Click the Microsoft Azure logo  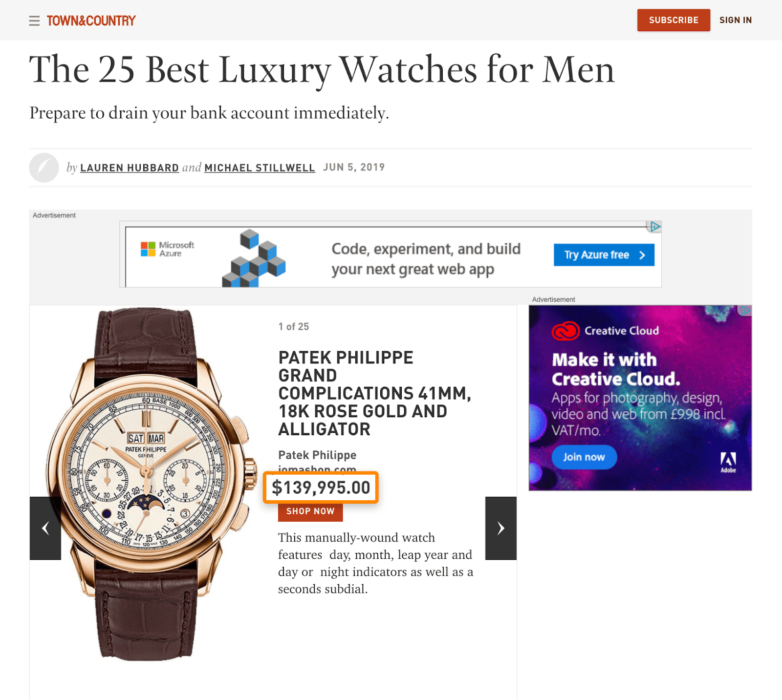tap(168, 249)
